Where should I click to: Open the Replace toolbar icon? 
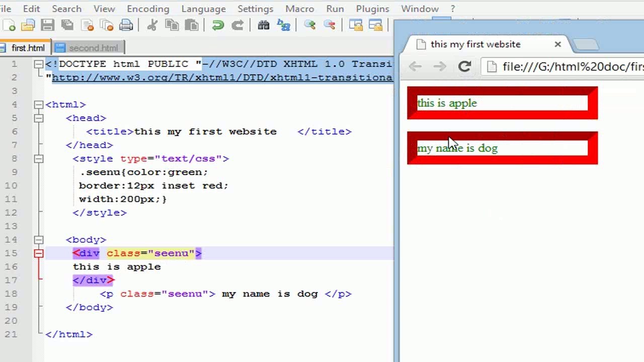pyautogui.click(x=284, y=25)
